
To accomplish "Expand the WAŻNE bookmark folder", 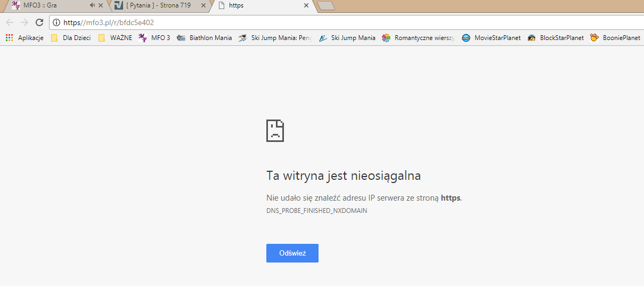I will pos(115,38).
